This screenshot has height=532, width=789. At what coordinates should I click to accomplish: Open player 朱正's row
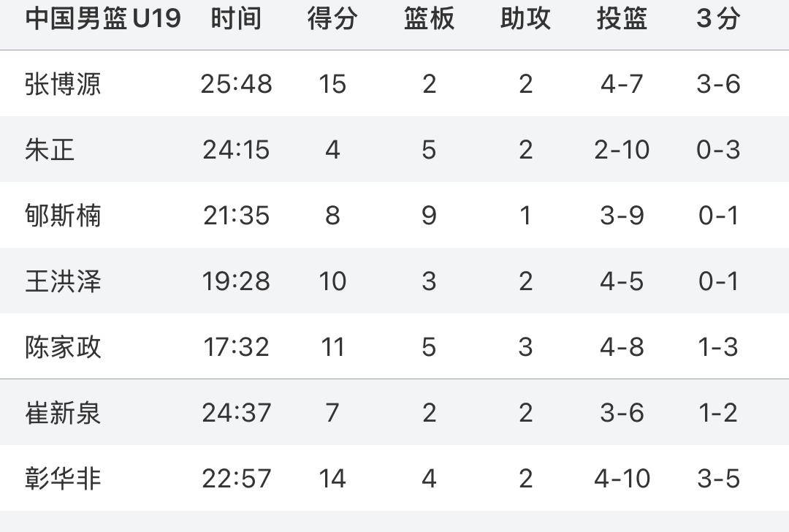coord(50,150)
